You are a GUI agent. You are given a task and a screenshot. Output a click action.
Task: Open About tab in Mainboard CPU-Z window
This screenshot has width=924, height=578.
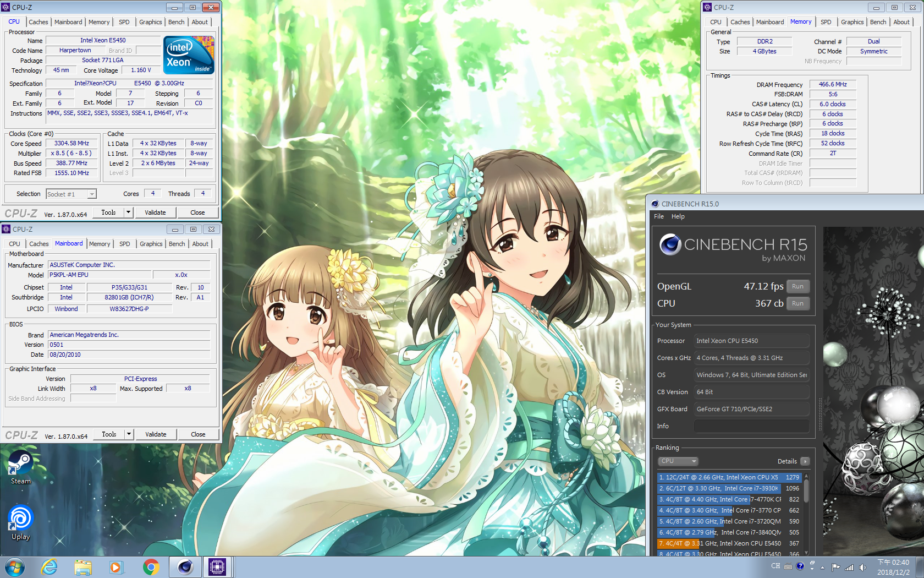tap(200, 244)
